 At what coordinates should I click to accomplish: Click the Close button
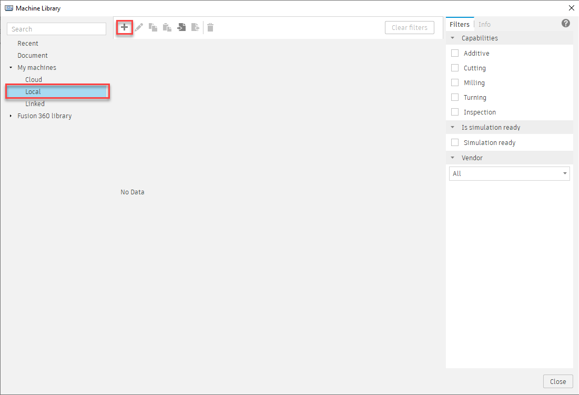click(558, 381)
